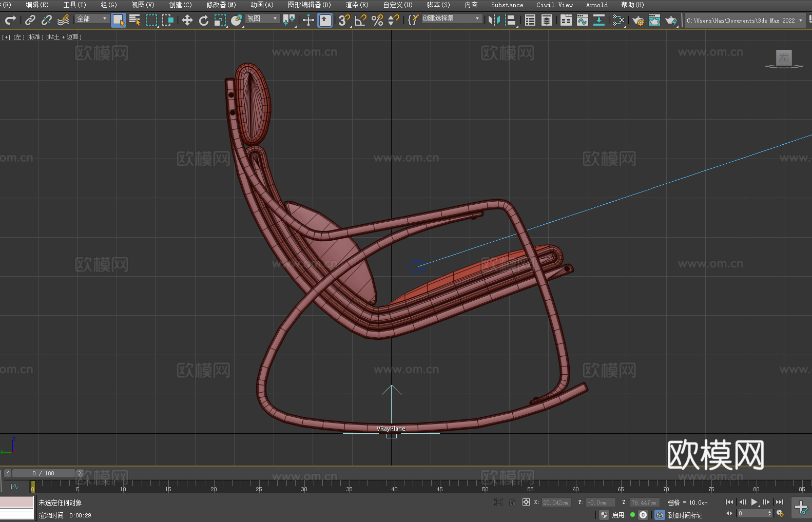812x522 pixels.
Task: Open the [粘土 + 边面] shading menu
Action: 64,37
